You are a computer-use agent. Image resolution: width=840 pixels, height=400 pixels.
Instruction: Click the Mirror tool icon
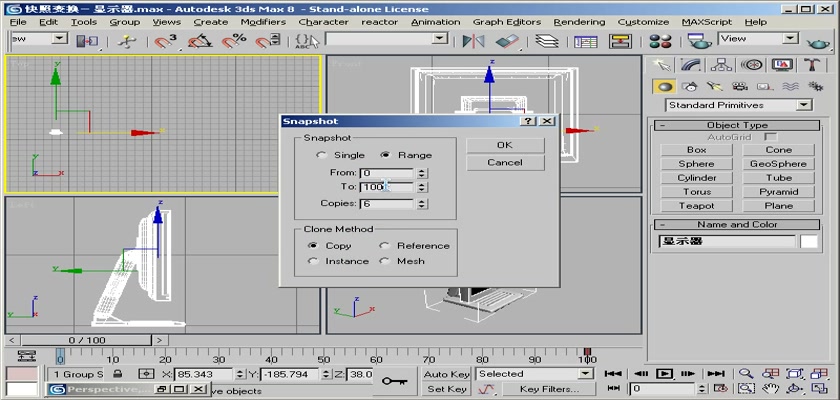click(473, 41)
